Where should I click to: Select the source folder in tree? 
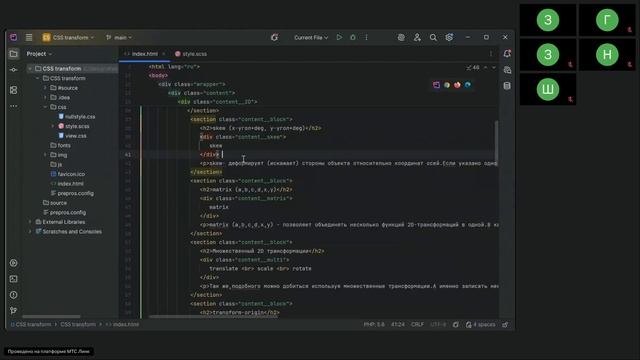coord(55,202)
